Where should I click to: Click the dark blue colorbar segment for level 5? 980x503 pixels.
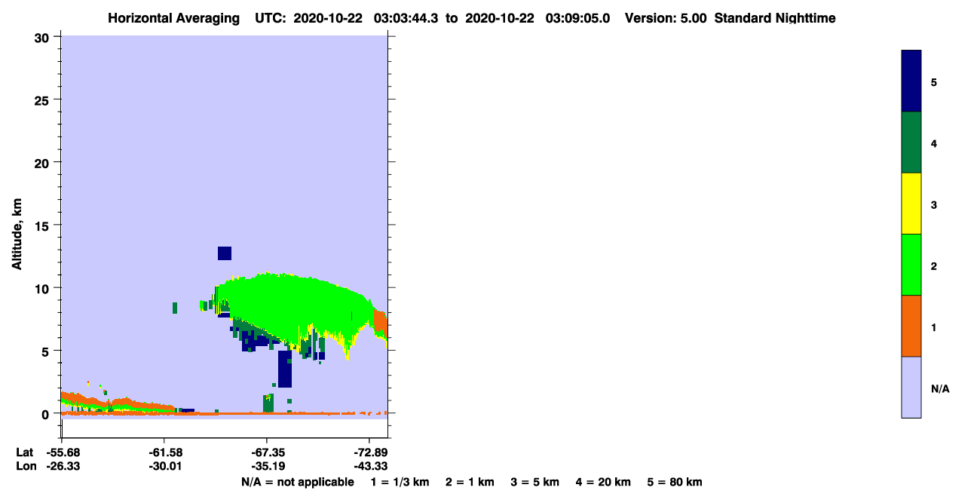911,81
